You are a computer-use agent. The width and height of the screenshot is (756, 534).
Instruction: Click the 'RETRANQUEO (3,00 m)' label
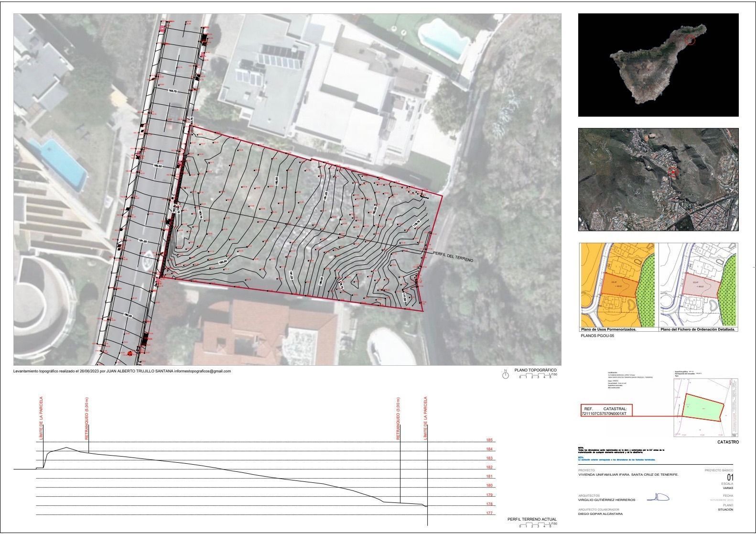pyautogui.click(x=398, y=419)
